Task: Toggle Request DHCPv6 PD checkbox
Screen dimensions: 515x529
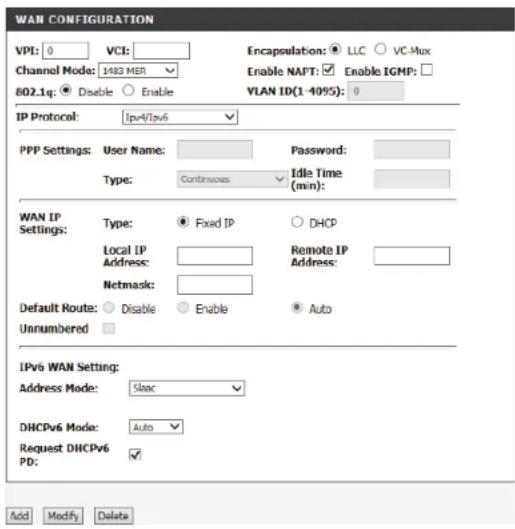Action: 135,454
